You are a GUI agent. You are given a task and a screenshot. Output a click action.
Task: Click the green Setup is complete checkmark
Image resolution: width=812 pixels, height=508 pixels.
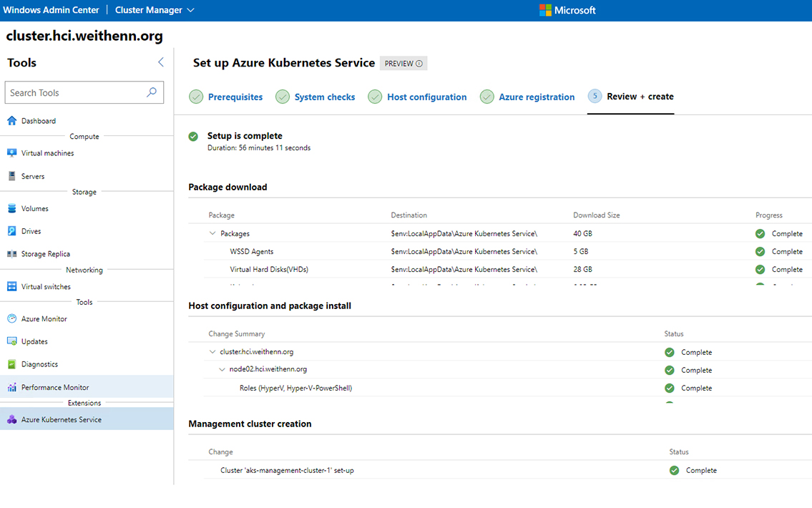tap(193, 136)
